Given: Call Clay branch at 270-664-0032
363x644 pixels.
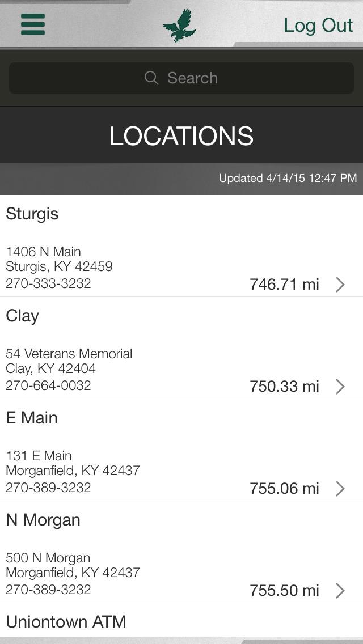Looking at the screenshot, I should (x=48, y=385).
